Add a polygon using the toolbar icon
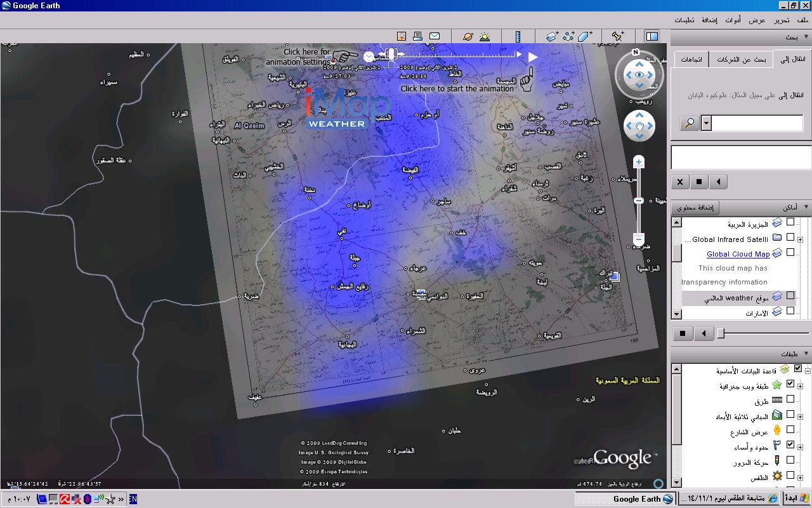Screen dimensions: 812x508 click(x=585, y=36)
